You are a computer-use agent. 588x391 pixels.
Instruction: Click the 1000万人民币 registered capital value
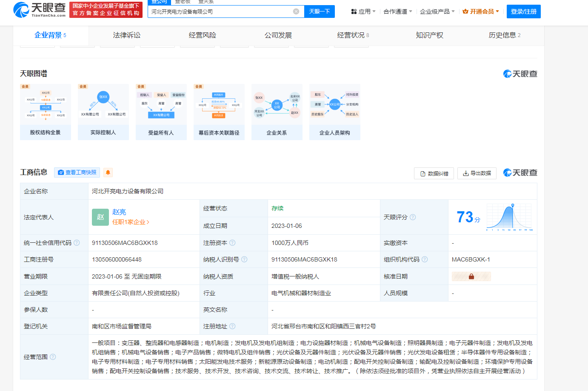tap(290, 243)
